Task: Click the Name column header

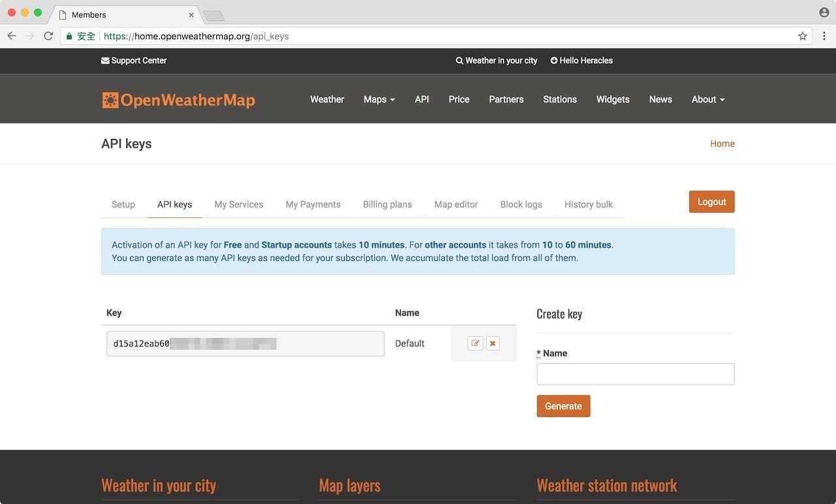Action: coord(407,313)
